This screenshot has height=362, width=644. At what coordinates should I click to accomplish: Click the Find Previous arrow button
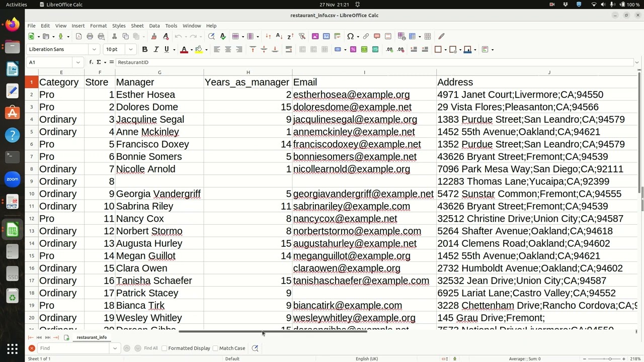pos(127,348)
